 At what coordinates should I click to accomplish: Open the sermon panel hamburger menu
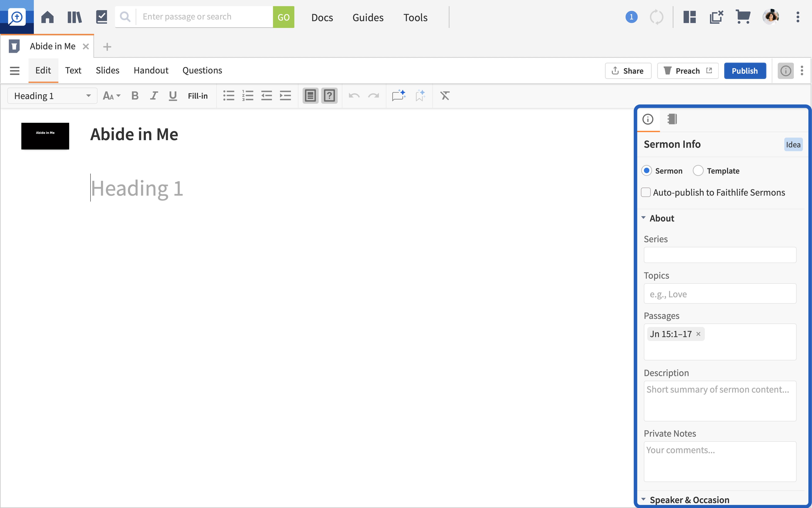[x=14, y=70]
